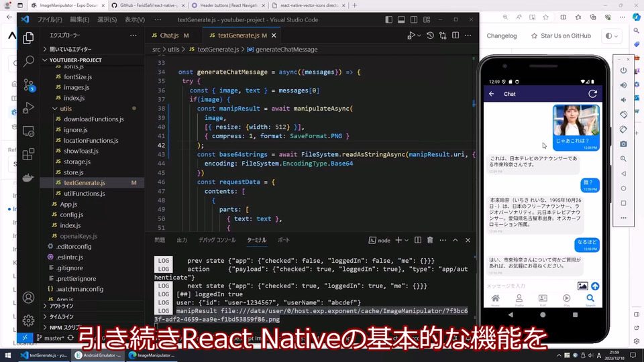Open the 選択(S) menu
The image size is (644, 362).
(x=107, y=19)
